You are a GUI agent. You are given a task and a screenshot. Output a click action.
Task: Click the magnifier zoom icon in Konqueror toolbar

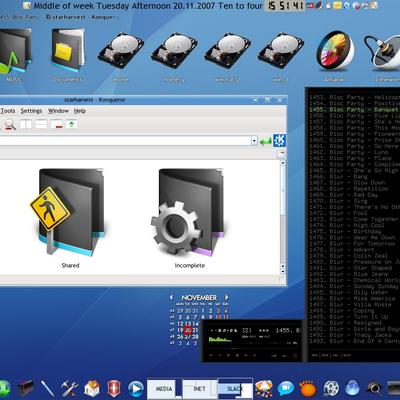(x=10, y=125)
